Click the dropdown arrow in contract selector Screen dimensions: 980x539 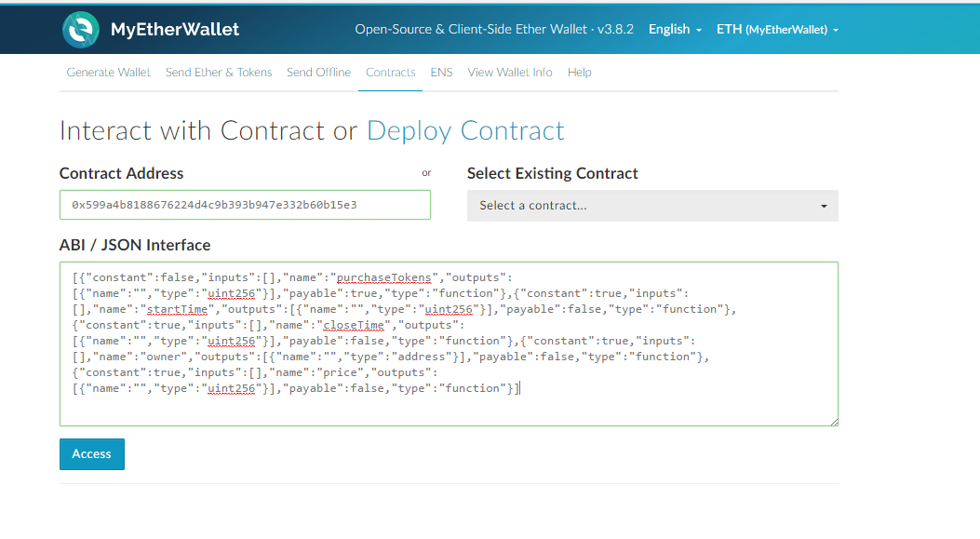(824, 206)
